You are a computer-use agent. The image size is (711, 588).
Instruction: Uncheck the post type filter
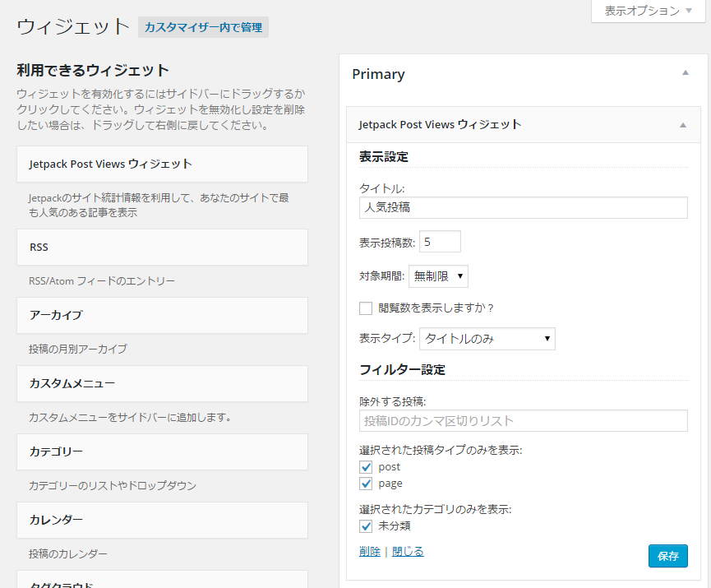point(366,466)
